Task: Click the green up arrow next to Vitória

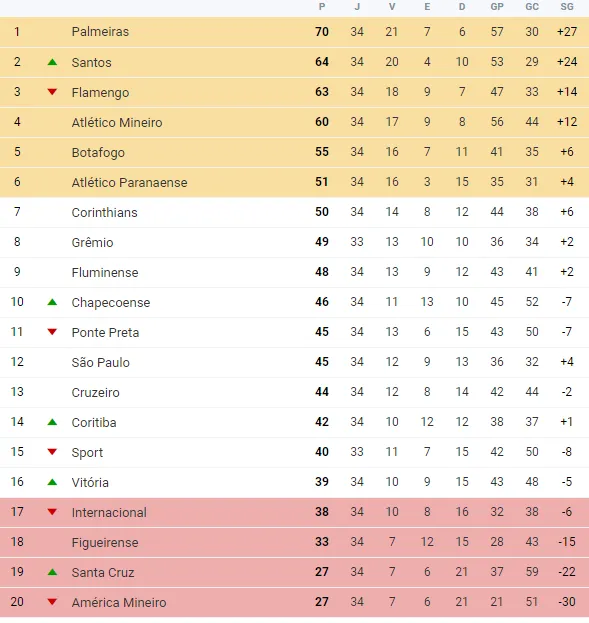Action: [x=52, y=482]
